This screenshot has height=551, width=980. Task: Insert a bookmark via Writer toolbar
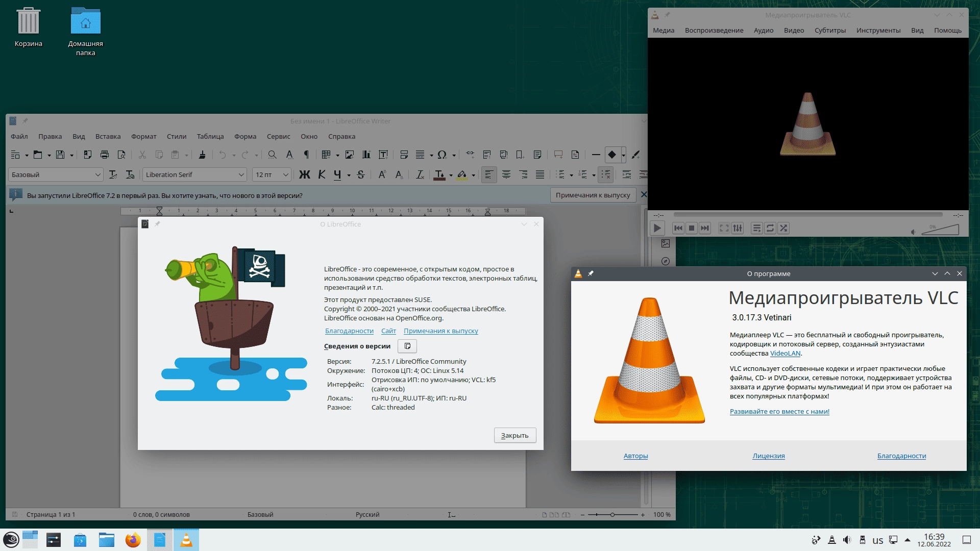click(520, 155)
